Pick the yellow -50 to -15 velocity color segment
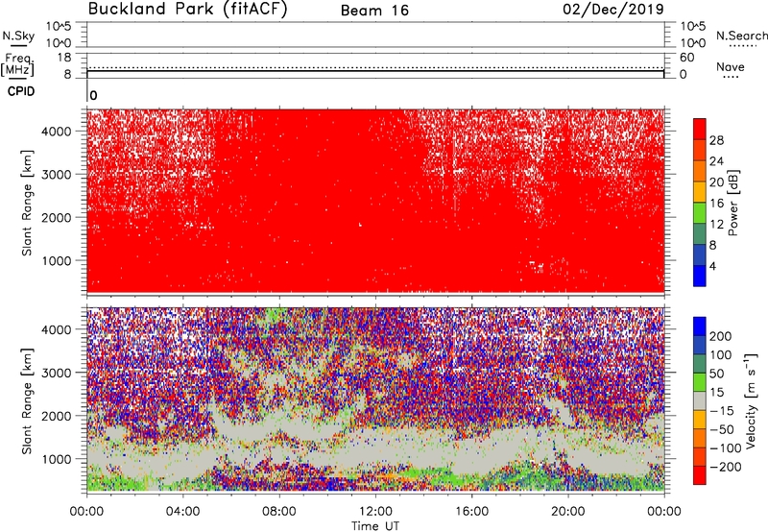Image resolution: width=768 pixels, height=532 pixels. [x=700, y=420]
